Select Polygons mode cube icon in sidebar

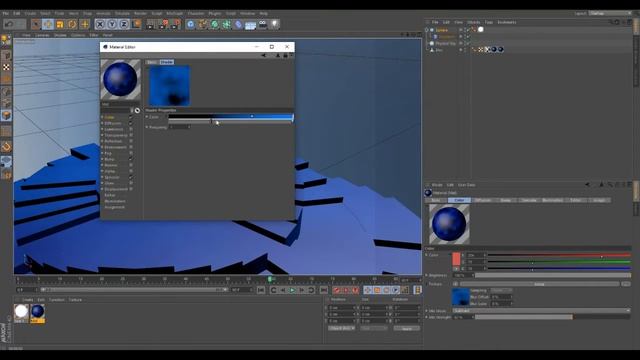6,116
